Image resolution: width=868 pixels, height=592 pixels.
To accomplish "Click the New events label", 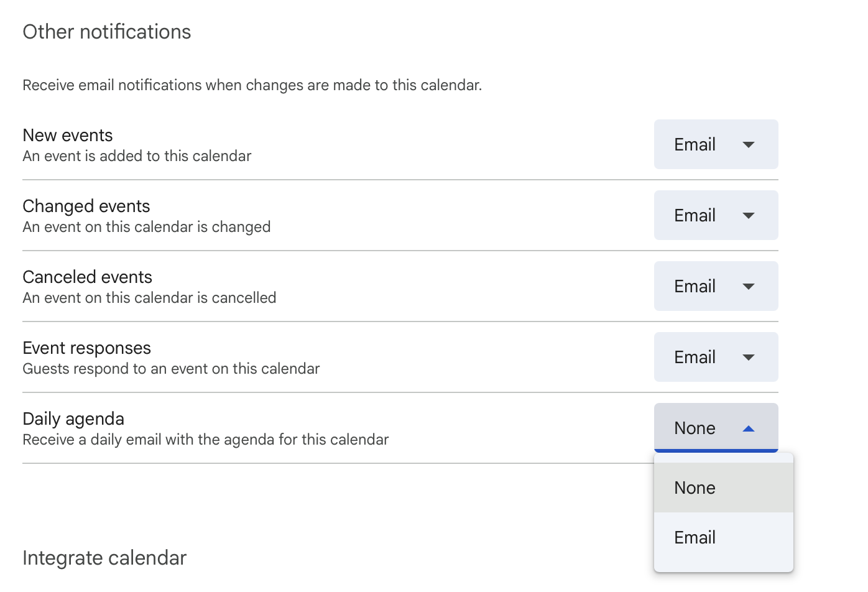I will [68, 136].
